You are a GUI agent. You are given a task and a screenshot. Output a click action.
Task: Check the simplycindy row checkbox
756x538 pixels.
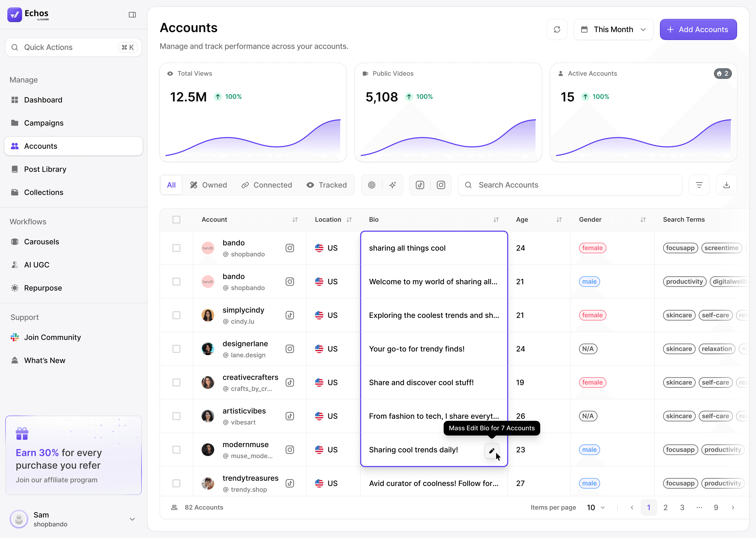pos(176,315)
